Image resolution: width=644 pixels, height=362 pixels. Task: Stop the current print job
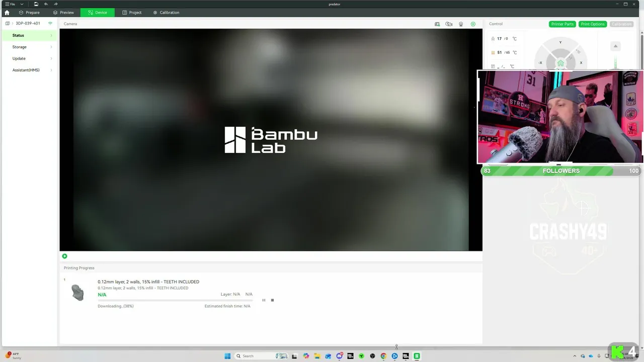pos(272,300)
